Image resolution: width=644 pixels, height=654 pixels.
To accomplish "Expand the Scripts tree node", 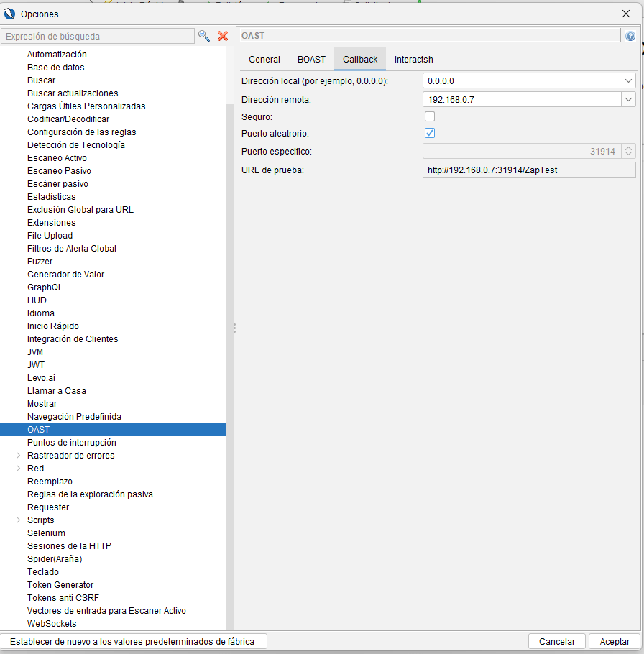I will pos(18,520).
